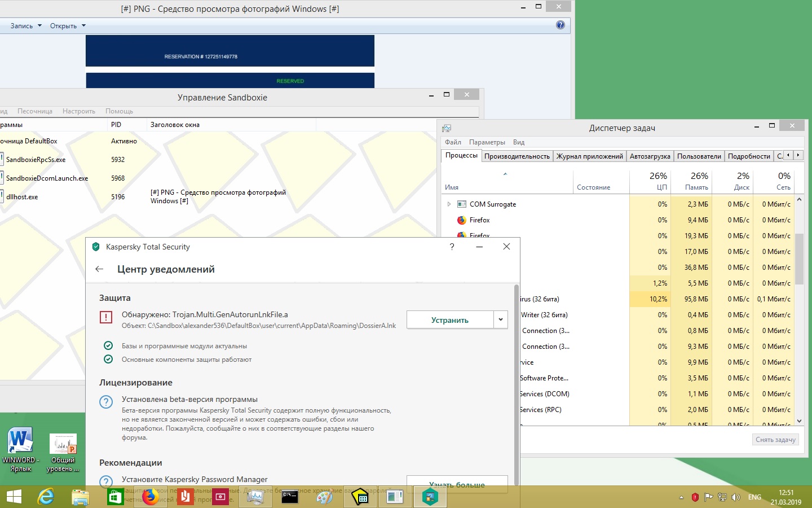The width and height of the screenshot is (812, 508).
Task: Click the back arrow in Kaspersky
Action: pyautogui.click(x=99, y=269)
